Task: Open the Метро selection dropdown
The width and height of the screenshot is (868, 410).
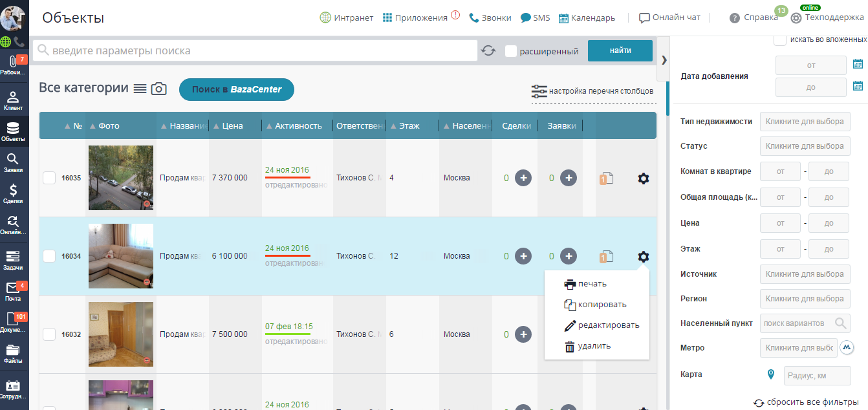Action: click(799, 348)
